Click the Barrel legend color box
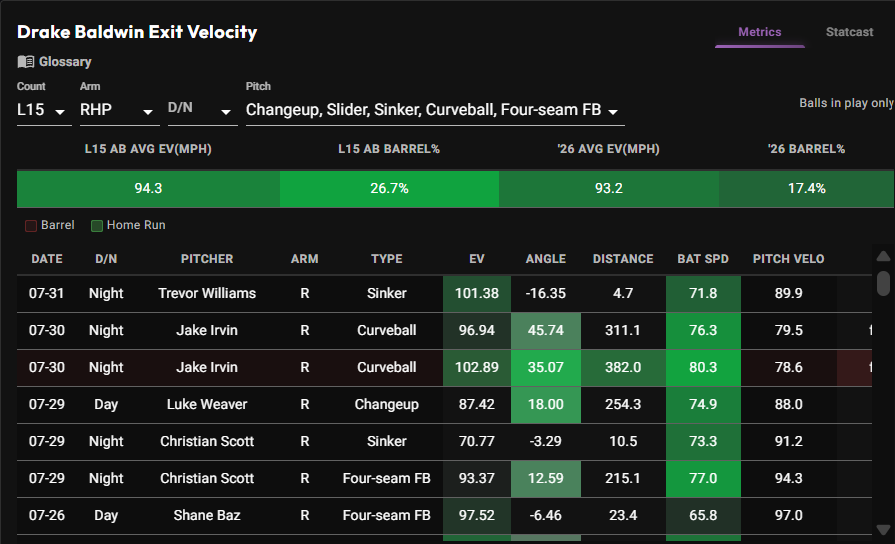 click(31, 225)
